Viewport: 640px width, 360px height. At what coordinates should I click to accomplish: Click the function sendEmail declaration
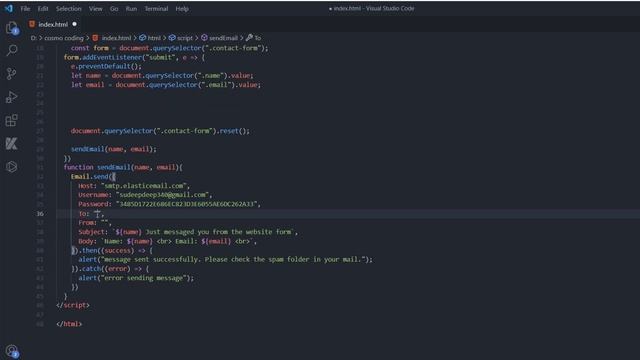[x=123, y=167]
